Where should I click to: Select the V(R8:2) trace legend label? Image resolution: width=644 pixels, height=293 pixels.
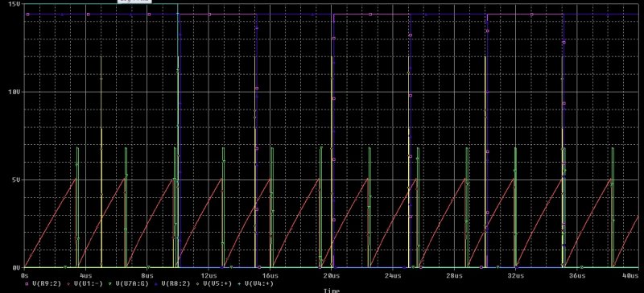point(176,283)
